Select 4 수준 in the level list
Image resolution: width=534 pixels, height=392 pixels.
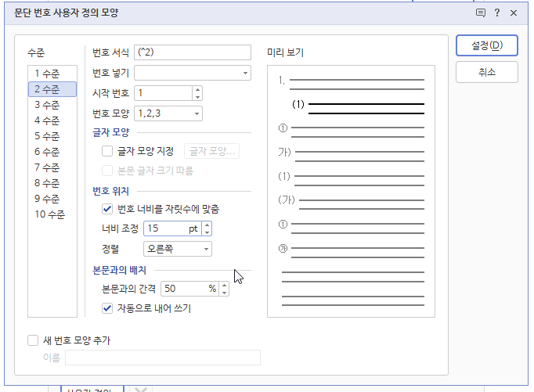[52, 120]
